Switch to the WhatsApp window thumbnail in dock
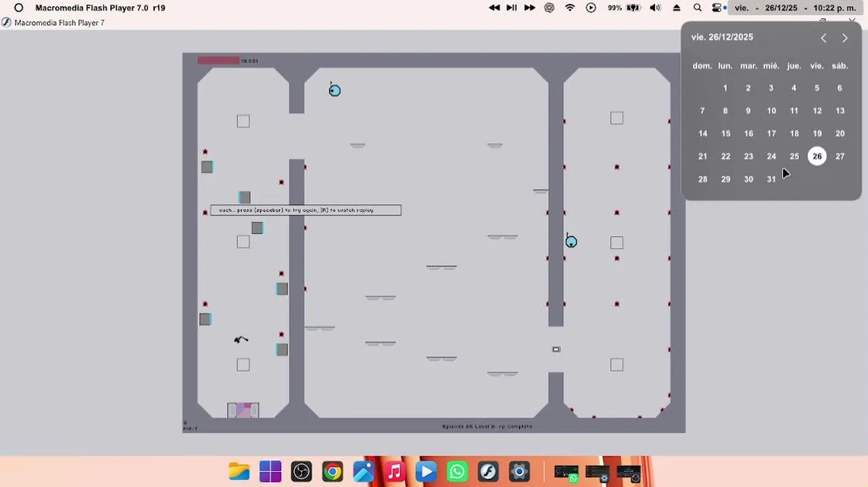The image size is (868, 487). click(x=566, y=473)
